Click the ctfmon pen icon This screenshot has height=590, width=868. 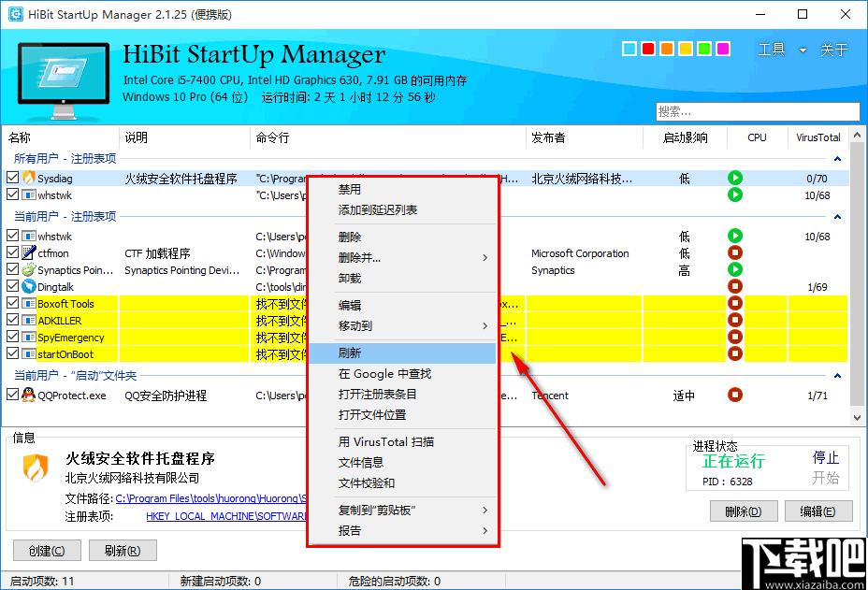coord(29,253)
